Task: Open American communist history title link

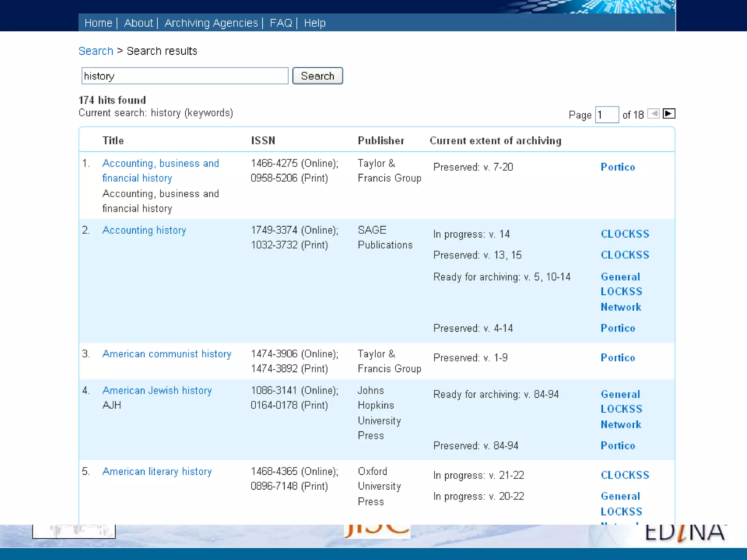Action: point(167,354)
